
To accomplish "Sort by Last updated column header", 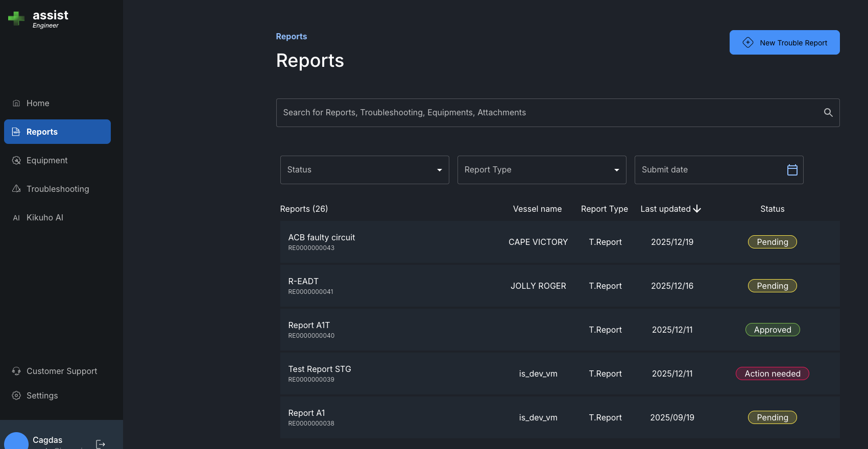I will coord(670,209).
